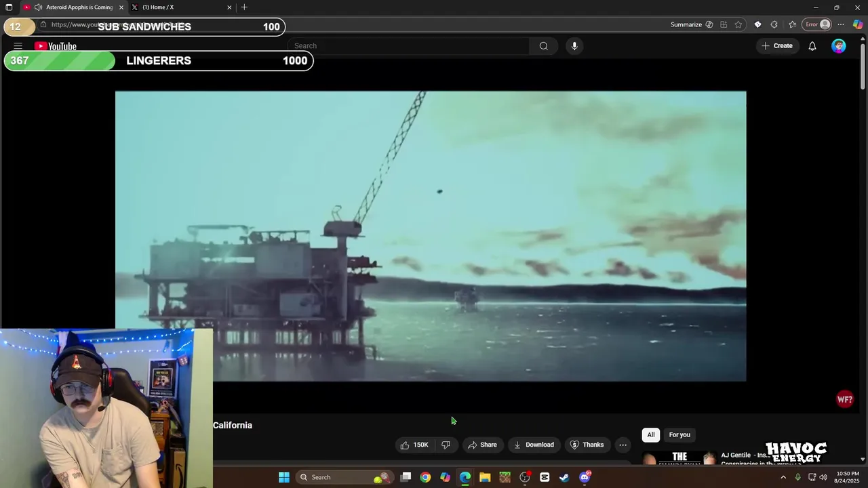Go to the YouTube home logo
Viewport: 868px width, 488px height.
56,46
